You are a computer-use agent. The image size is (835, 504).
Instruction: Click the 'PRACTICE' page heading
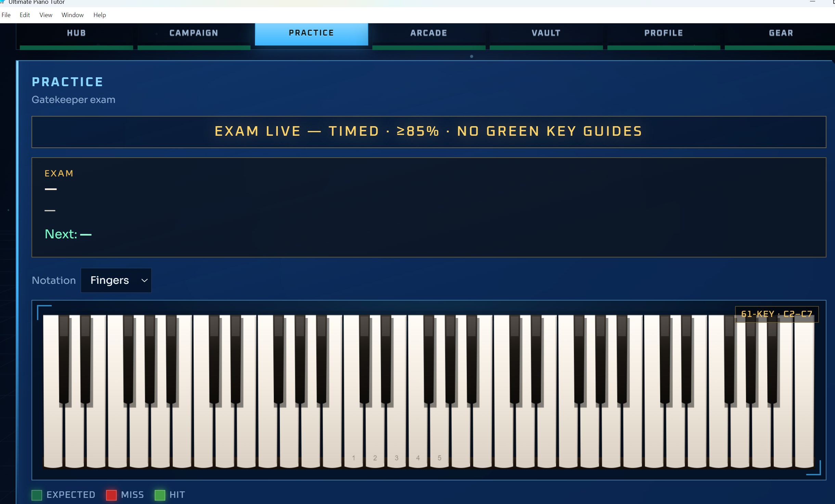pyautogui.click(x=67, y=82)
